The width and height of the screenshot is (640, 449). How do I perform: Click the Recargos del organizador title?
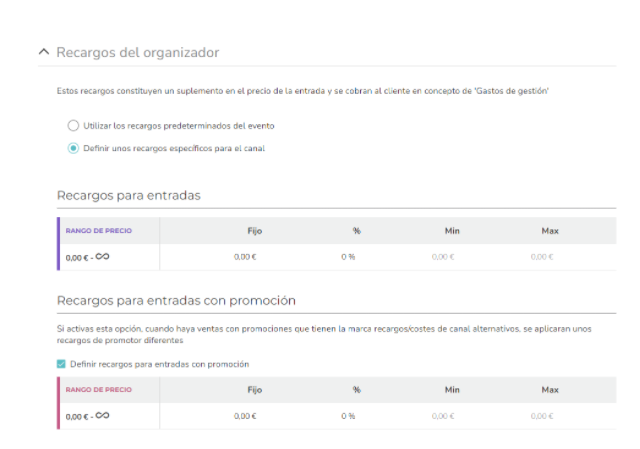(x=138, y=52)
